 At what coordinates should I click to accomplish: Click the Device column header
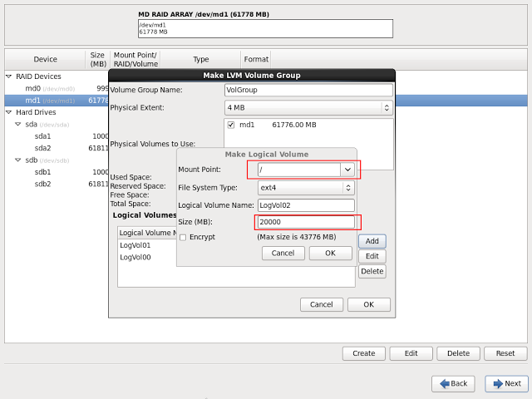[45, 60]
